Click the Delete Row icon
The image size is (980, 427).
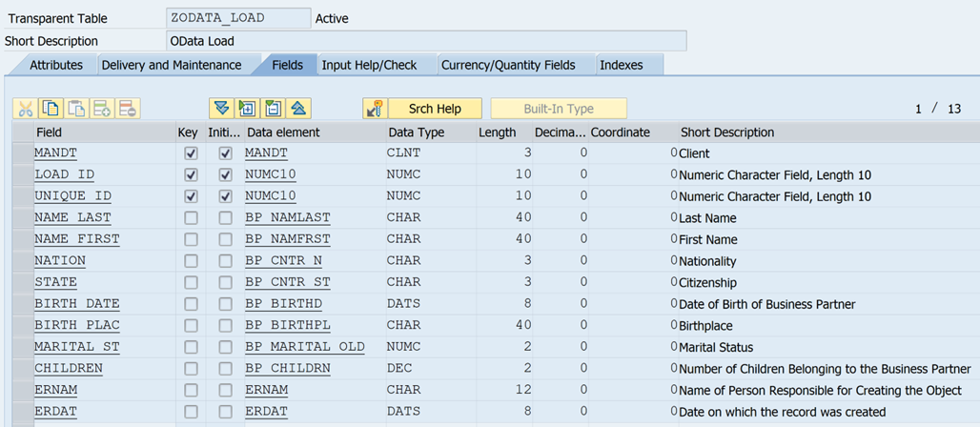point(128,109)
